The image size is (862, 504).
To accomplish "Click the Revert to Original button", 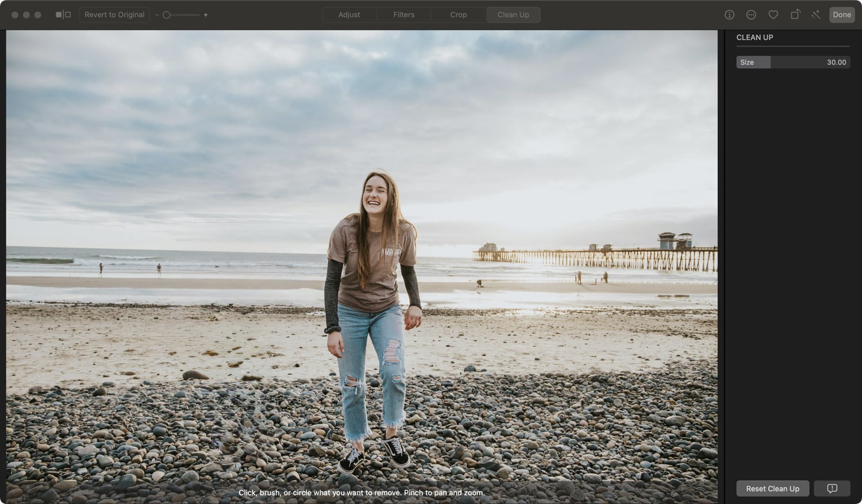I will click(114, 15).
